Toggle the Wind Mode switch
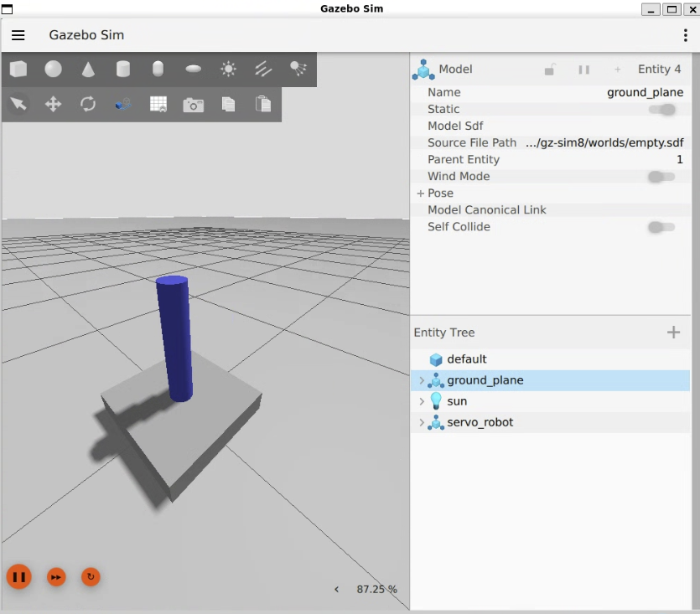The width and height of the screenshot is (700, 614). pos(661,177)
